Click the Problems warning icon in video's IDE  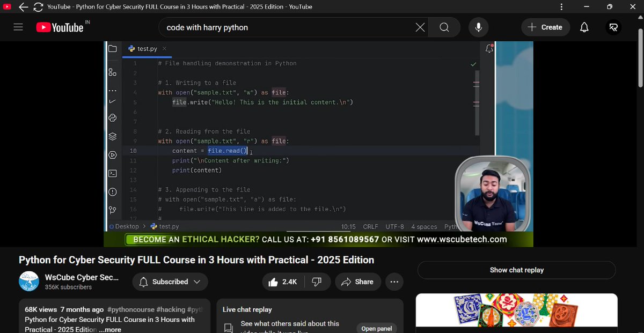pyautogui.click(x=113, y=191)
